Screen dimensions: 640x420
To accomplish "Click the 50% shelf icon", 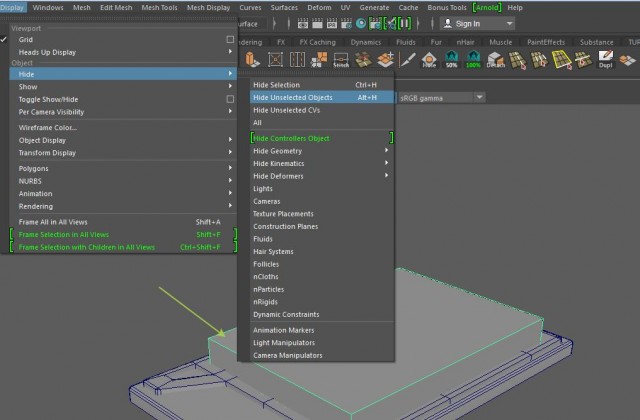I will pos(451,60).
